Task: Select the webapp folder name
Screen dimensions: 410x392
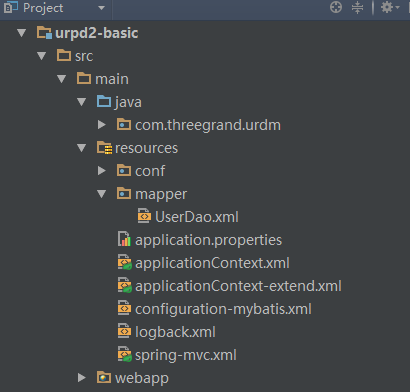Action: click(x=142, y=379)
